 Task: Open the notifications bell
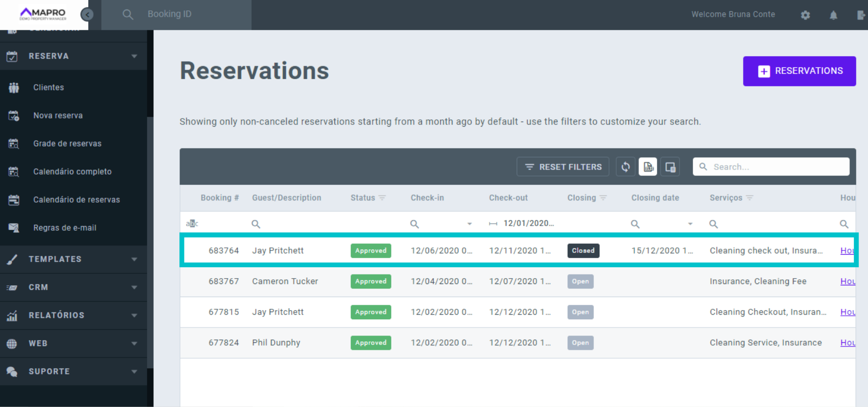833,15
